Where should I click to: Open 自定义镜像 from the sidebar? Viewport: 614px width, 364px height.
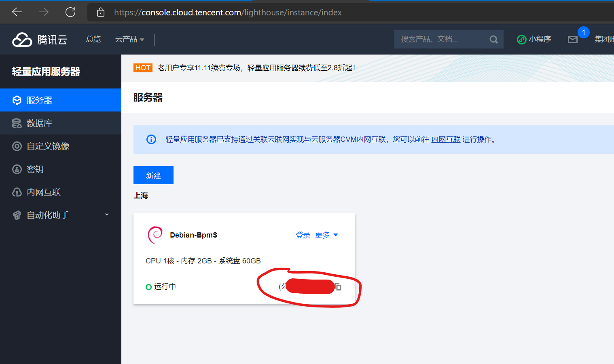click(44, 146)
